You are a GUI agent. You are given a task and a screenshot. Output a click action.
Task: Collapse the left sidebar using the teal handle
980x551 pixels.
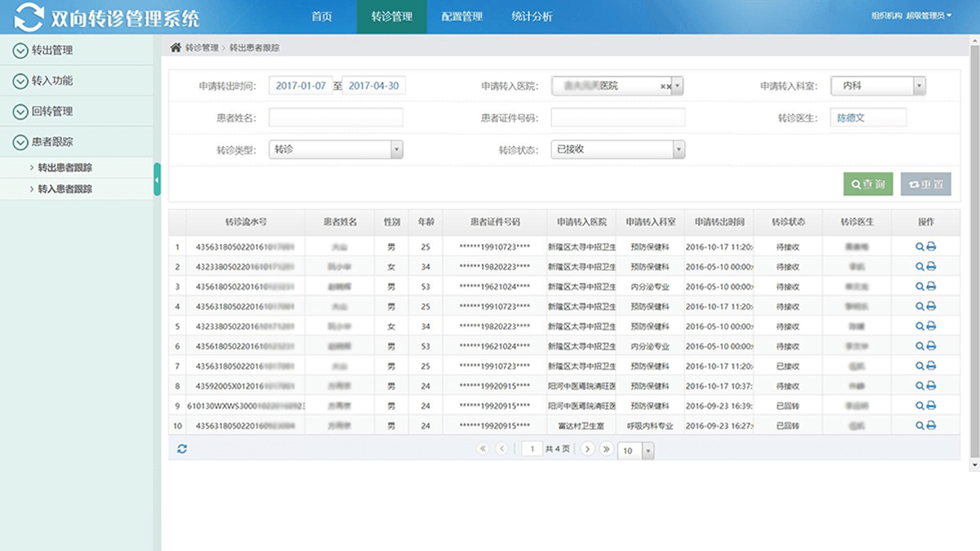coord(157,179)
